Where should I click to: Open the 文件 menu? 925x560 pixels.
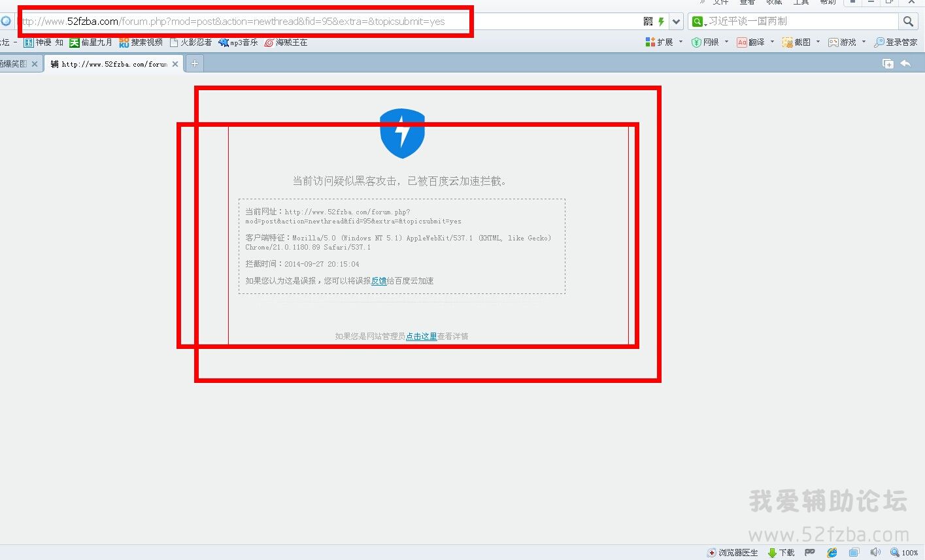coord(720,3)
